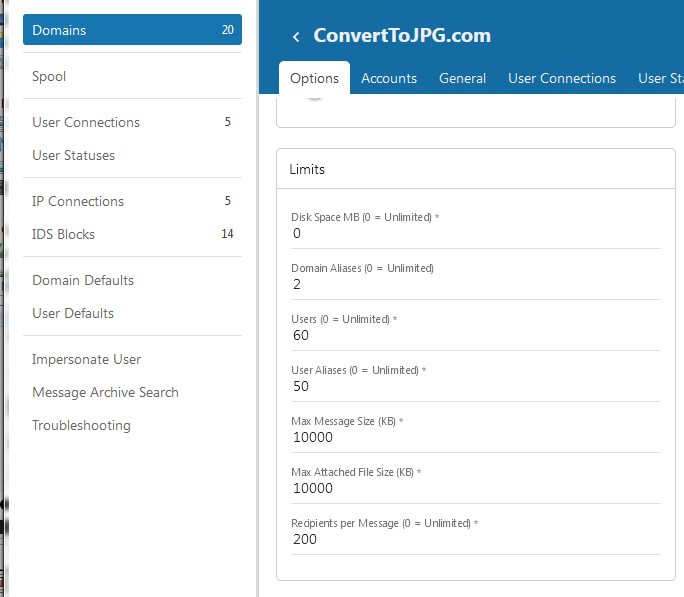Focus the Recipients per Message field
This screenshot has height=597, width=684.
tap(475, 540)
